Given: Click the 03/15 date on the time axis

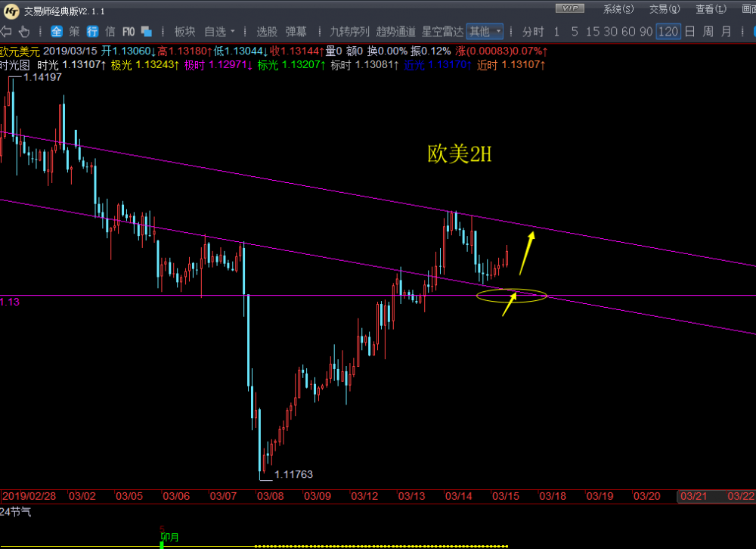Looking at the screenshot, I should (505, 496).
